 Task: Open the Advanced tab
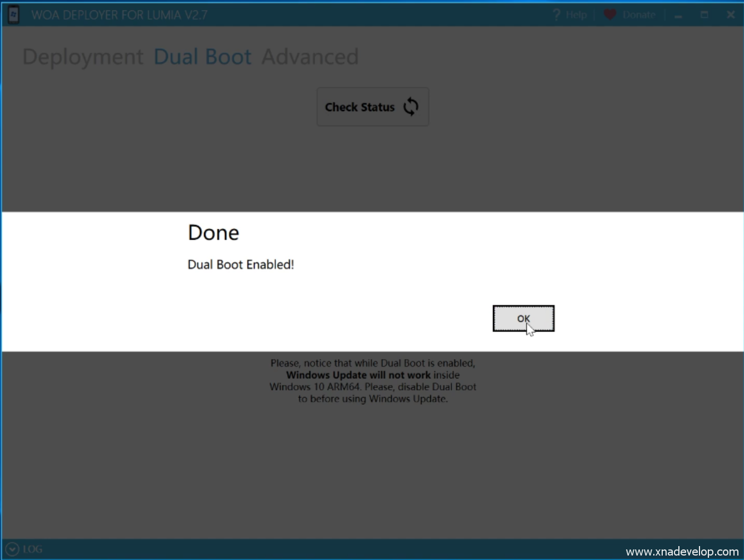[310, 57]
